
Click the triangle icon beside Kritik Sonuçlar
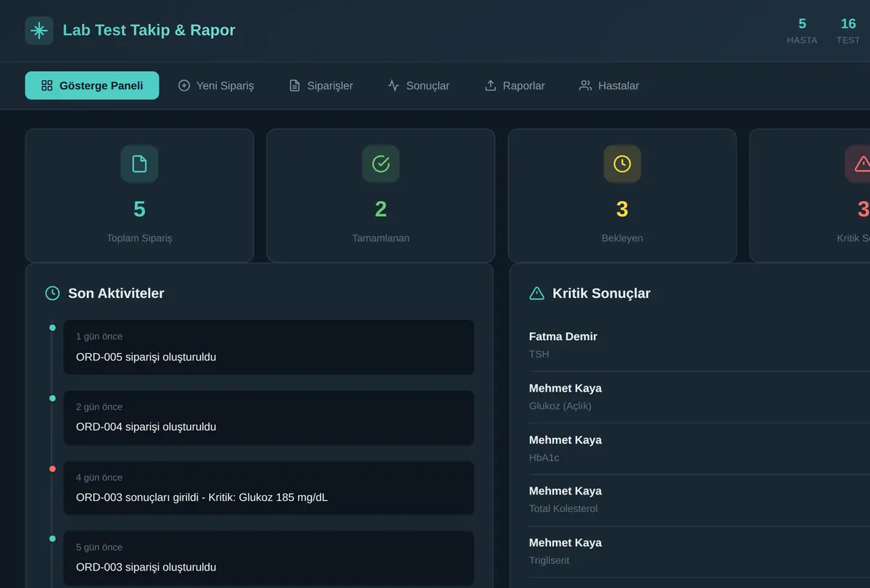[x=536, y=294]
